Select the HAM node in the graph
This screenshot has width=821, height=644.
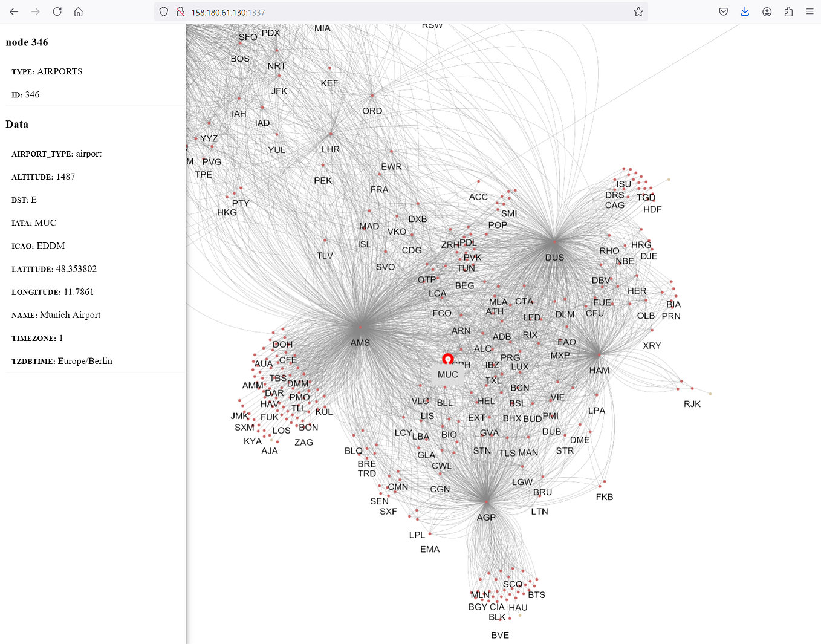coord(599,356)
